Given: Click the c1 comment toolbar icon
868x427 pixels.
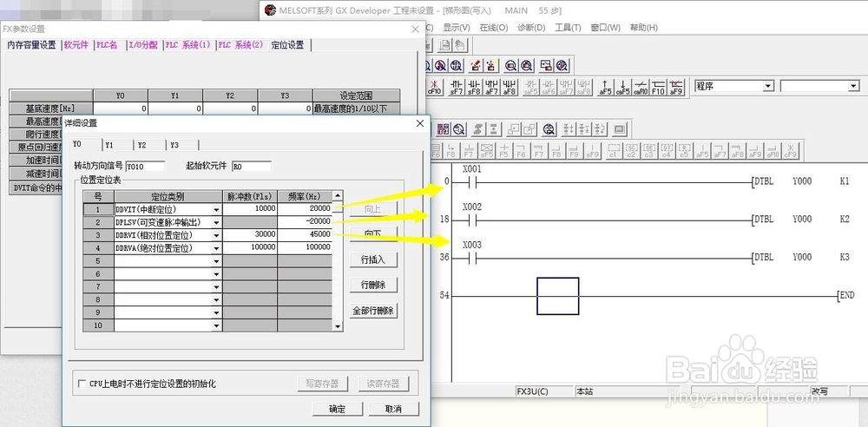Looking at the screenshot, I should click(614, 151).
